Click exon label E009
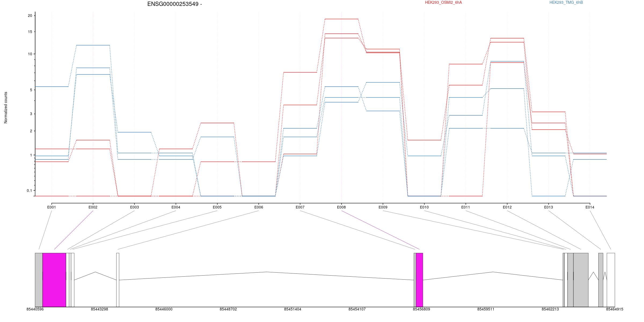 point(383,207)
